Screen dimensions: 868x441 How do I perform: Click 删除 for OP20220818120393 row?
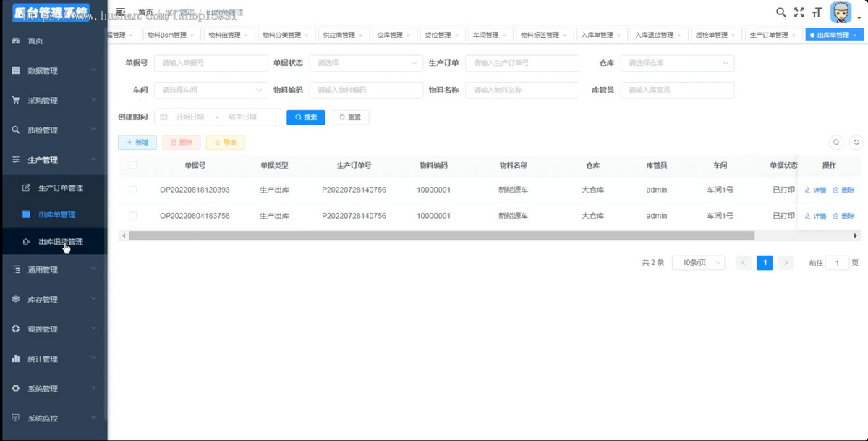click(x=843, y=190)
